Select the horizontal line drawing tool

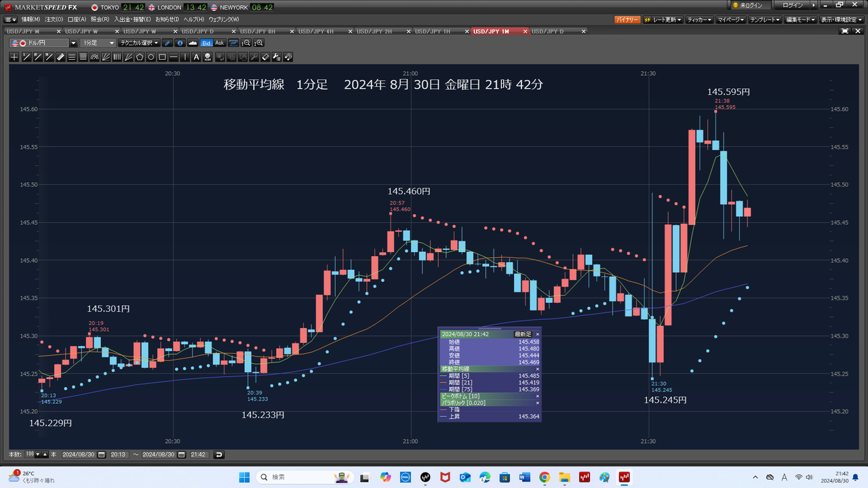click(174, 57)
